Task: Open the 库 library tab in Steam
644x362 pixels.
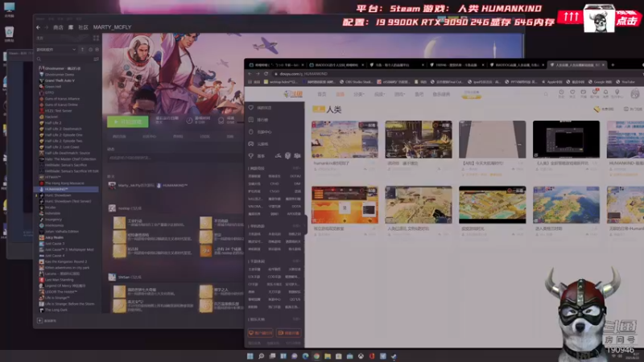Action: click(x=71, y=27)
